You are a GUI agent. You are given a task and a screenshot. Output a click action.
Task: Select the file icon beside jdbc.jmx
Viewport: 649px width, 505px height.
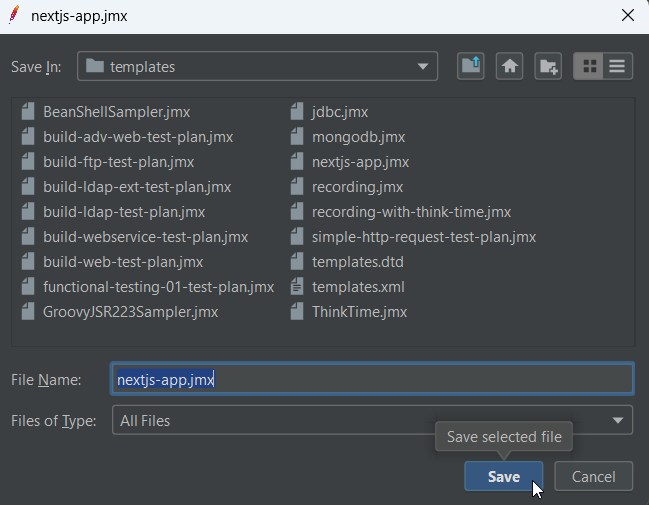(297, 112)
